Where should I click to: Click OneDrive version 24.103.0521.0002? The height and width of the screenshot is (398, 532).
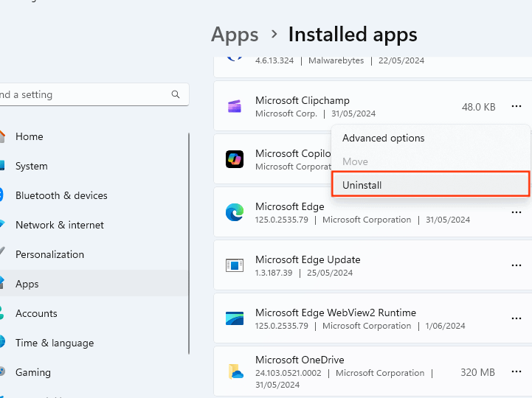point(288,373)
